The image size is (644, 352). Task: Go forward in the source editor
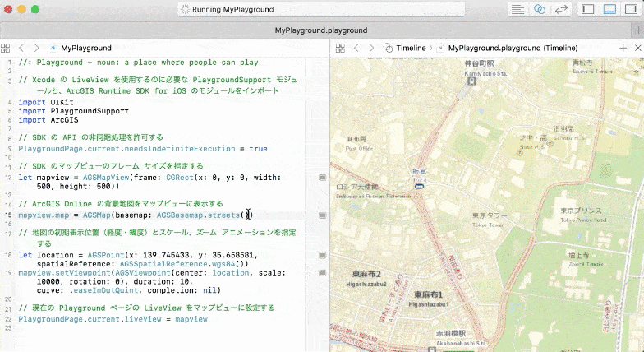click(36, 48)
